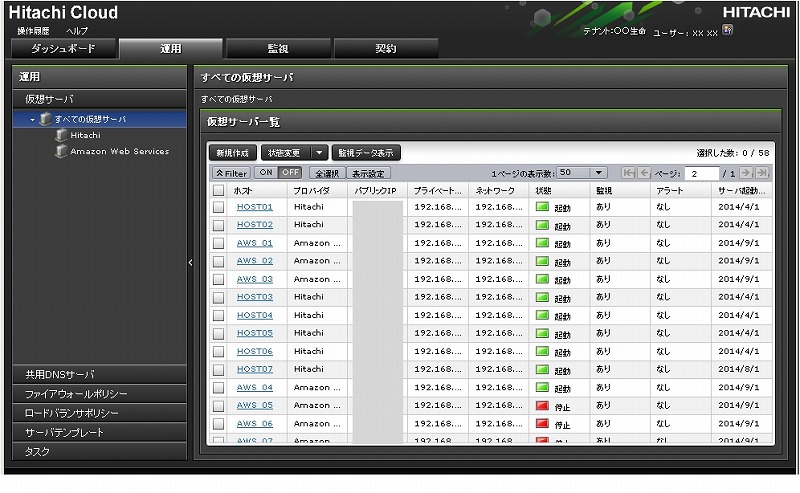The width and height of the screenshot is (800, 493).
Task: Select Amazon Web Services in tree
Action: click(120, 152)
